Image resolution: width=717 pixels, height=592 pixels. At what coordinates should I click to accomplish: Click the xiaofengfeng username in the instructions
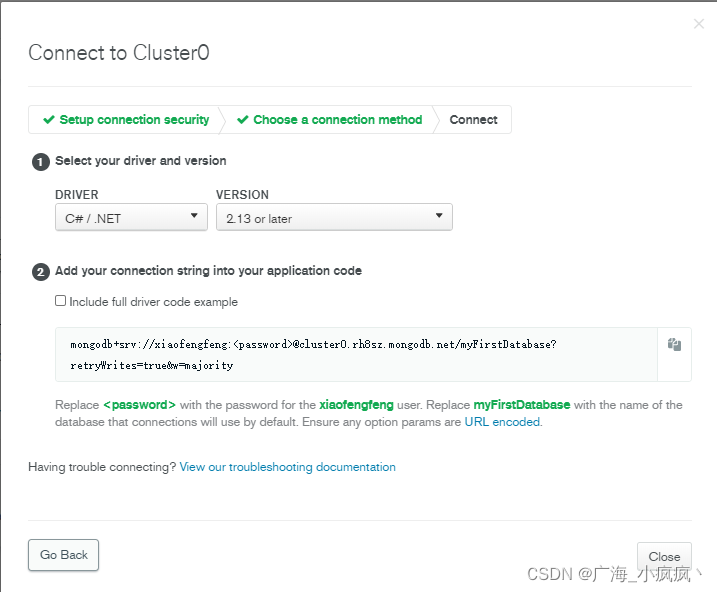click(x=359, y=405)
